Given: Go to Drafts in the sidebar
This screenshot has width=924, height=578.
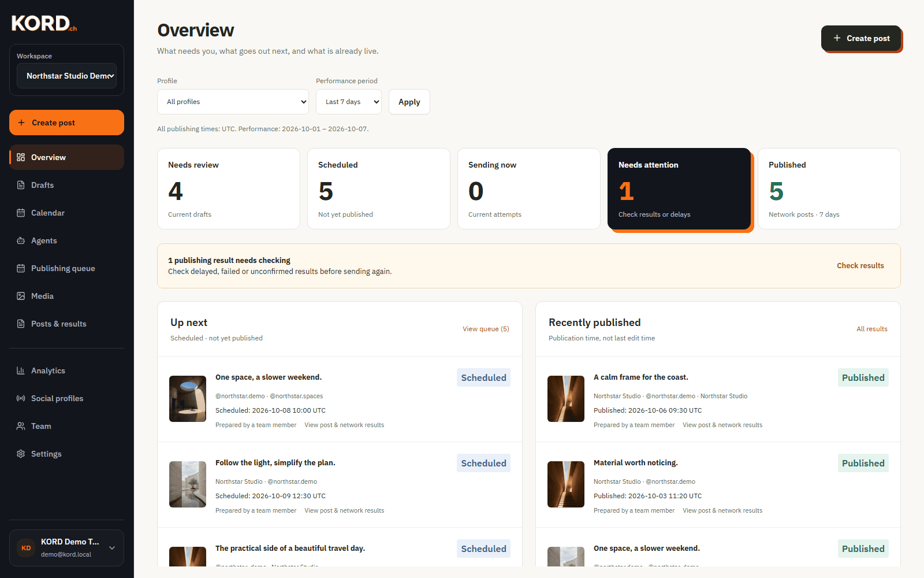Looking at the screenshot, I should (x=66, y=185).
